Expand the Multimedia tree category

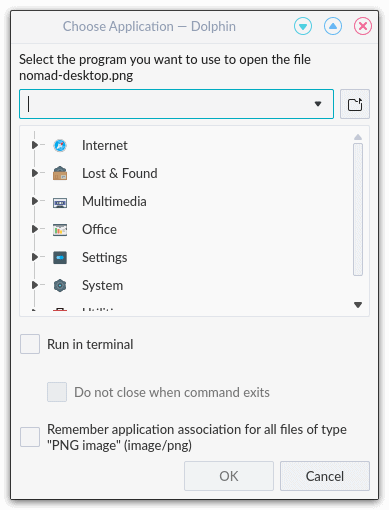34,201
